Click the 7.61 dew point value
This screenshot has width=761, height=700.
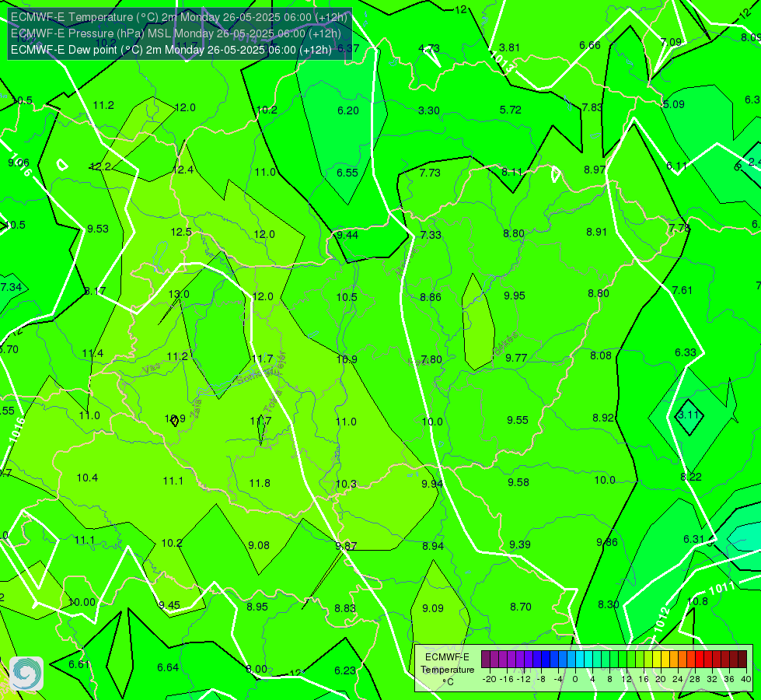(x=682, y=290)
